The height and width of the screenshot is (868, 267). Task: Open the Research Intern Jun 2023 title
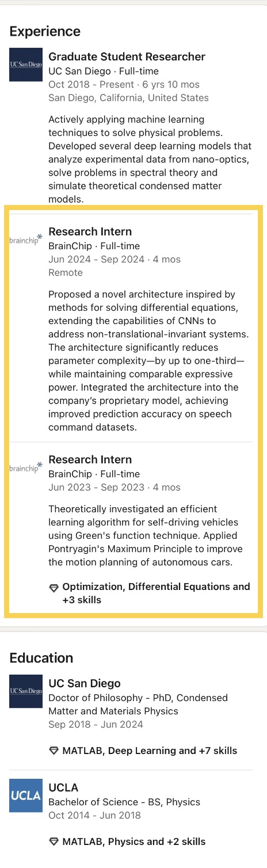[x=90, y=460]
